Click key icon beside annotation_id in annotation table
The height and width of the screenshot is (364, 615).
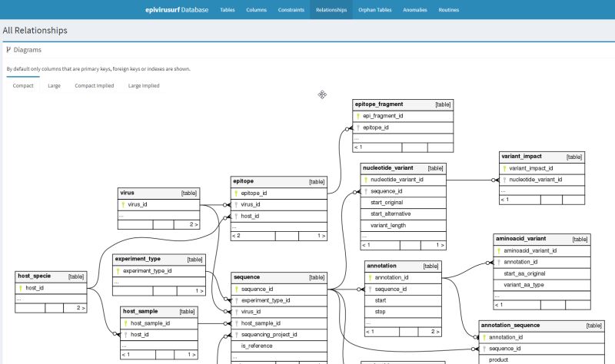370,277
